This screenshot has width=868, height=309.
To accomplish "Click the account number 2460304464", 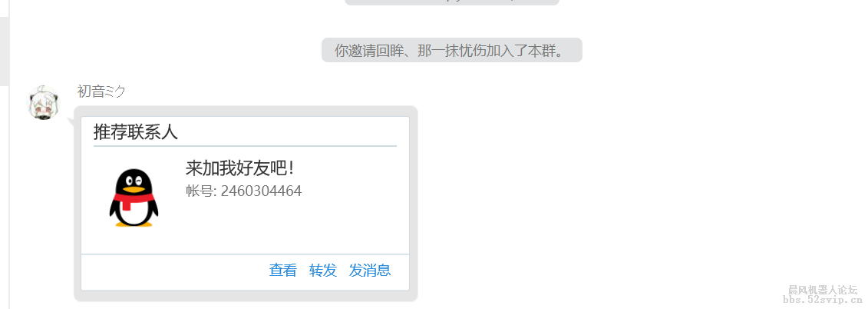I will pyautogui.click(x=261, y=191).
